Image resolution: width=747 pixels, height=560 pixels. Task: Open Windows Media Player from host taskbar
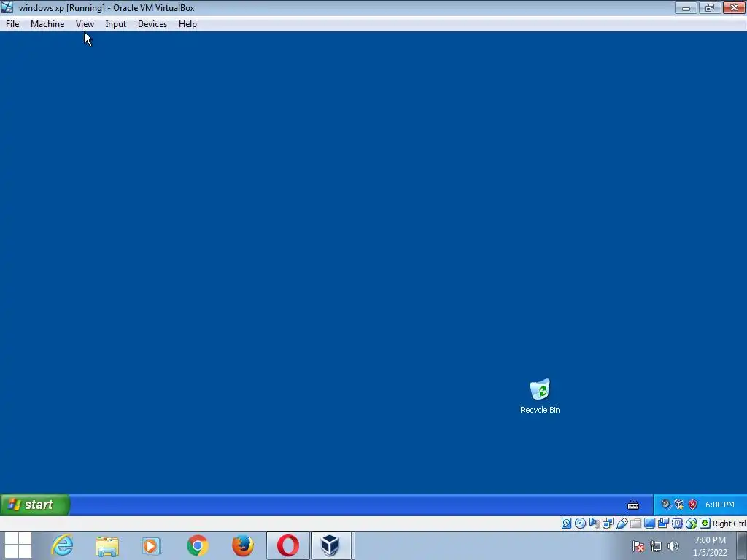[x=152, y=545]
